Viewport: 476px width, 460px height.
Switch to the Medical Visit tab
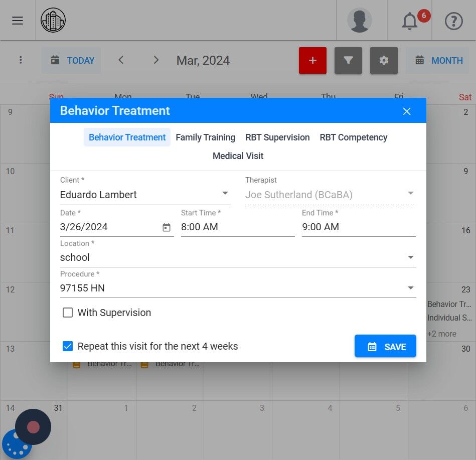point(238,156)
